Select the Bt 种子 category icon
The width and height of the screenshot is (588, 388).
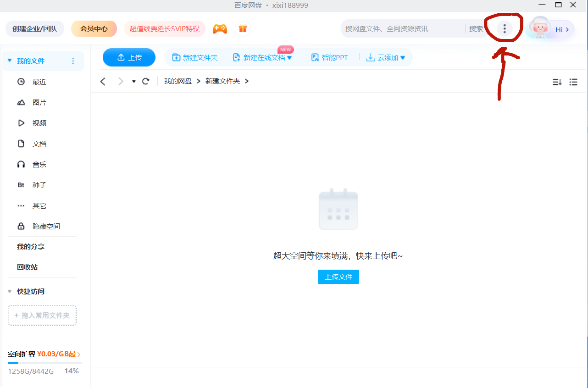tap(21, 185)
